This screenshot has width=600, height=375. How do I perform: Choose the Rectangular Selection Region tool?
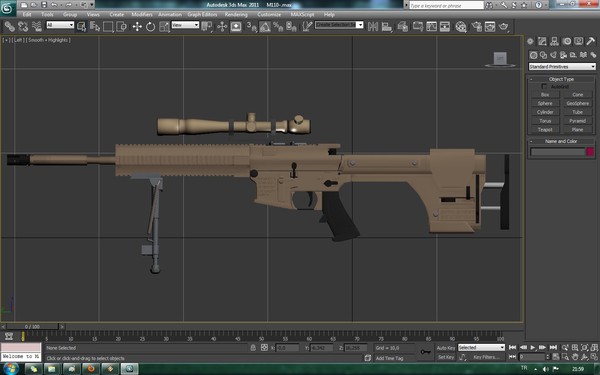point(108,26)
